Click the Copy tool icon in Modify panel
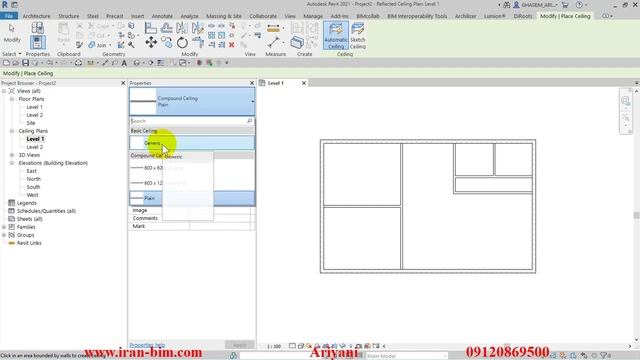640x360 pixels. click(167, 42)
